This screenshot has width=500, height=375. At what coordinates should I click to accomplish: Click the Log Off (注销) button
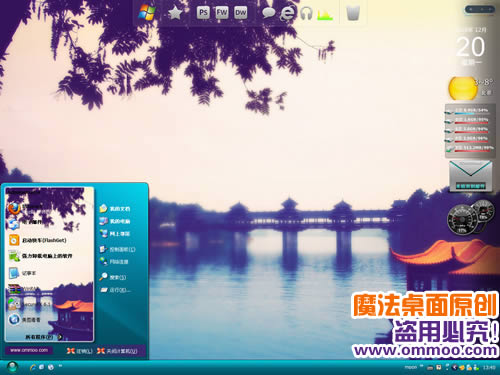[x=79, y=351]
